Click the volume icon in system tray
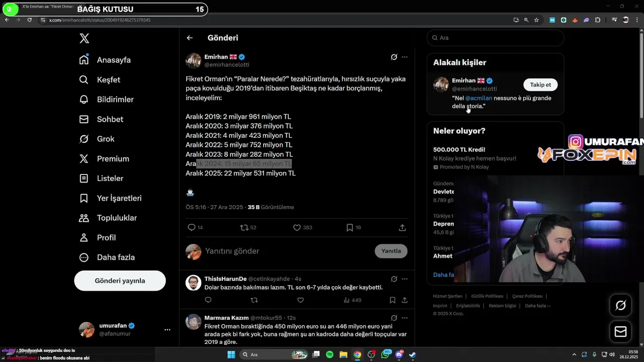Image resolution: width=644 pixels, height=362 pixels. click(612, 354)
